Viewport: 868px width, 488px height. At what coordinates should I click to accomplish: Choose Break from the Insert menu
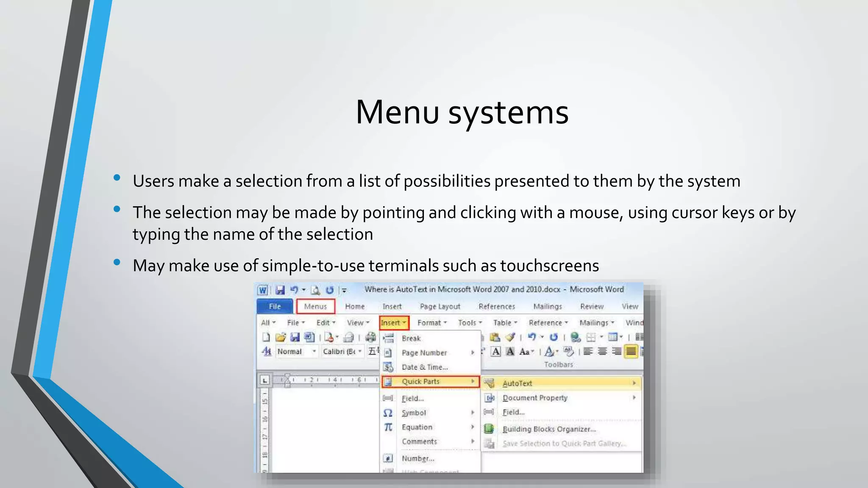click(x=431, y=338)
